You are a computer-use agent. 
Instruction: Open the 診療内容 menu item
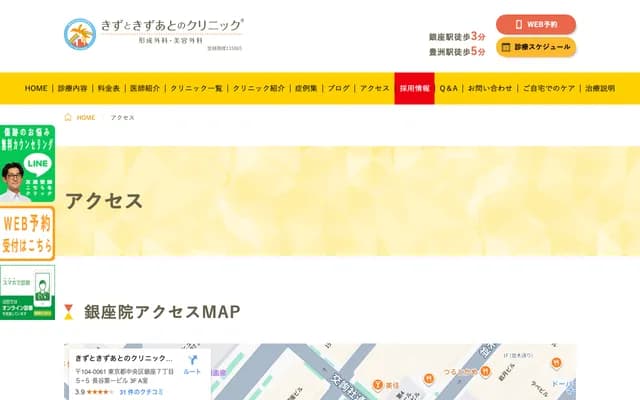pos(73,88)
